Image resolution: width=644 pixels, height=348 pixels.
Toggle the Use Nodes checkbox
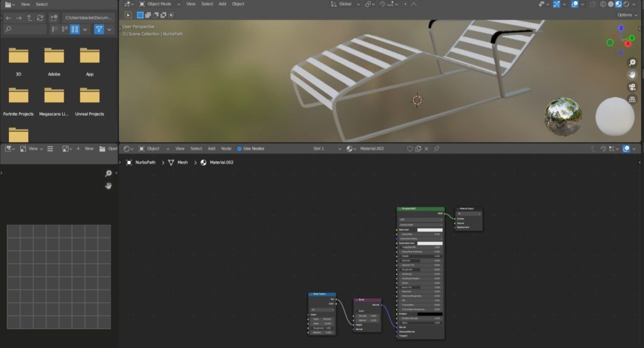[240, 149]
